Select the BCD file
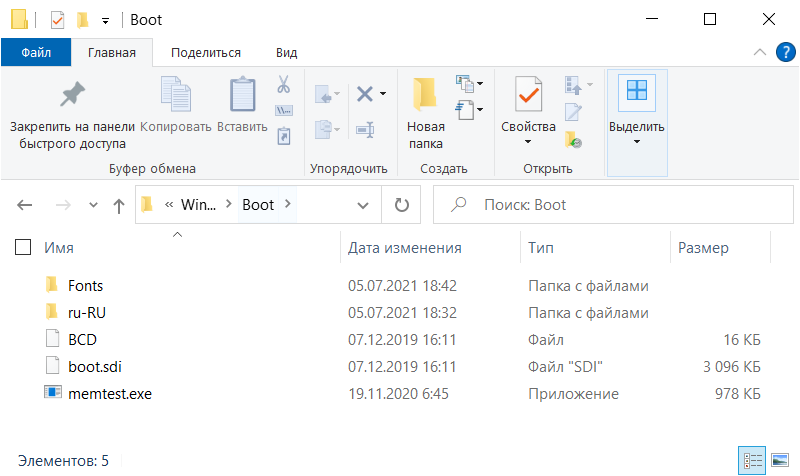 coord(82,340)
